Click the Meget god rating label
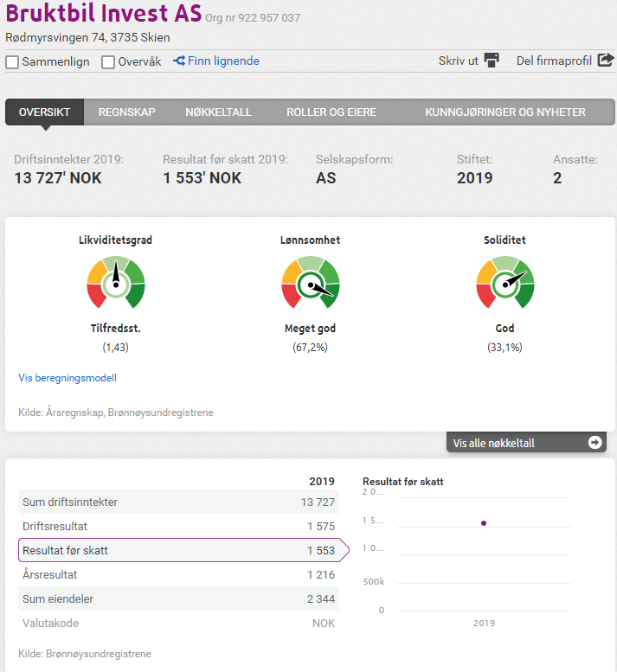617x672 pixels. pos(310,329)
